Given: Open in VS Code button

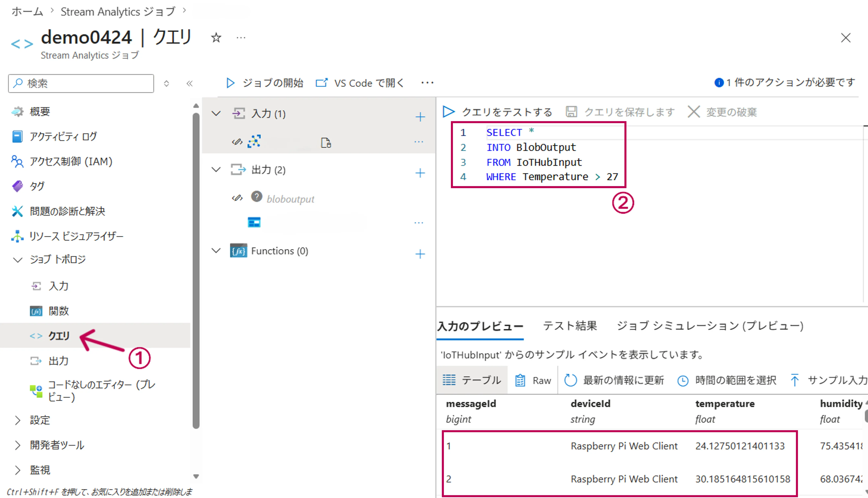Looking at the screenshot, I should point(360,83).
